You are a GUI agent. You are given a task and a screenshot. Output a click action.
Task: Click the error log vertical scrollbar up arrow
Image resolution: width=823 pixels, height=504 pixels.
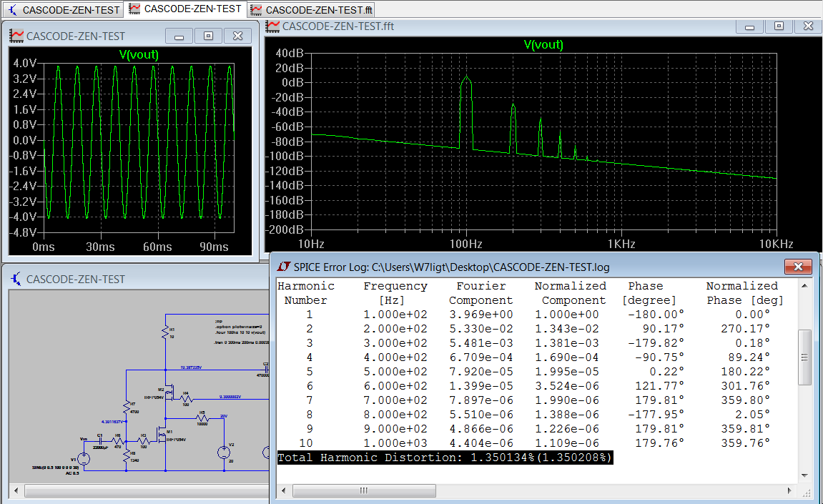pos(804,286)
